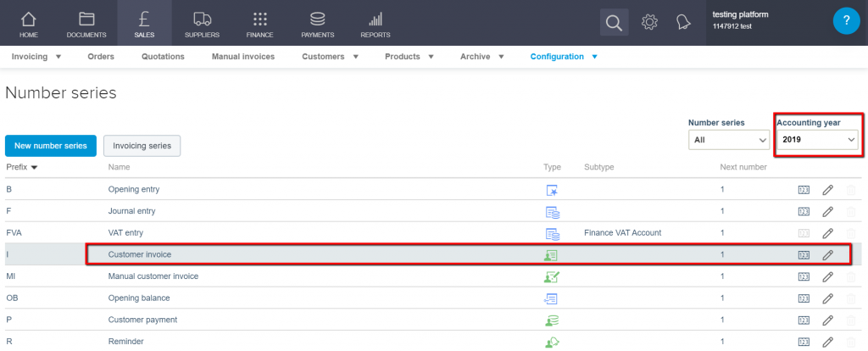Edit the VAT entry series with the pencil icon
This screenshot has width=868, height=351.
point(827,233)
